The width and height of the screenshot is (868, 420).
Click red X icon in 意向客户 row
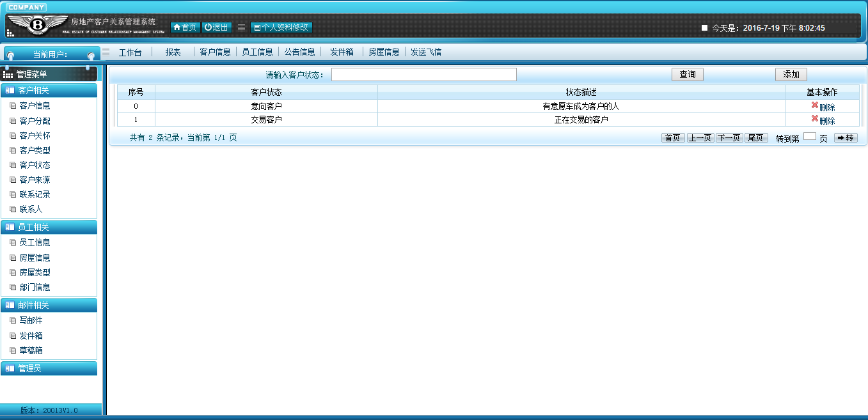(815, 105)
